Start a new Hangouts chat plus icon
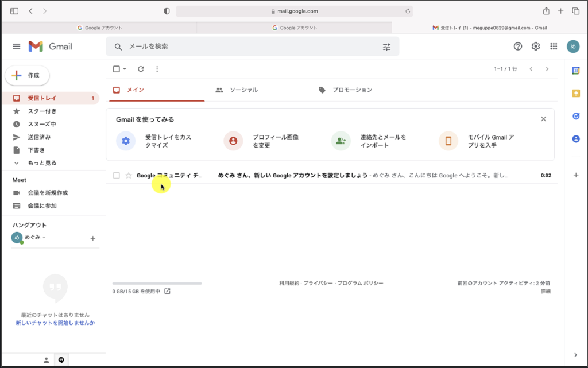The width and height of the screenshot is (588, 368). click(92, 238)
